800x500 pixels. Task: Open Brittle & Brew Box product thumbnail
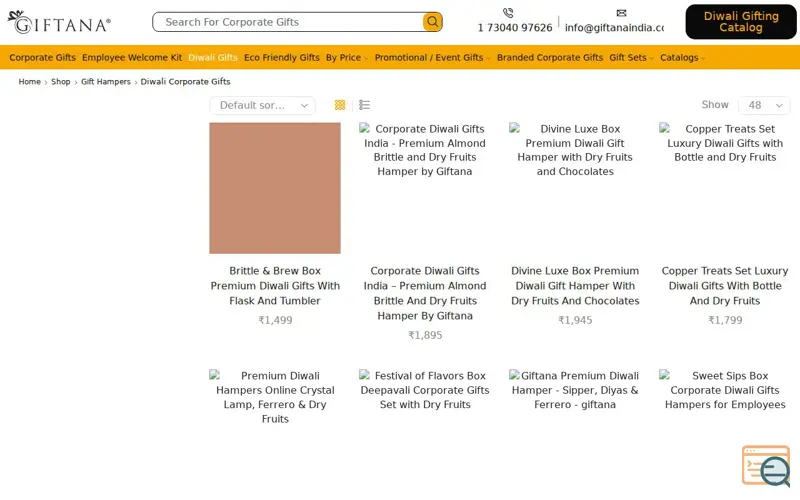(275, 188)
